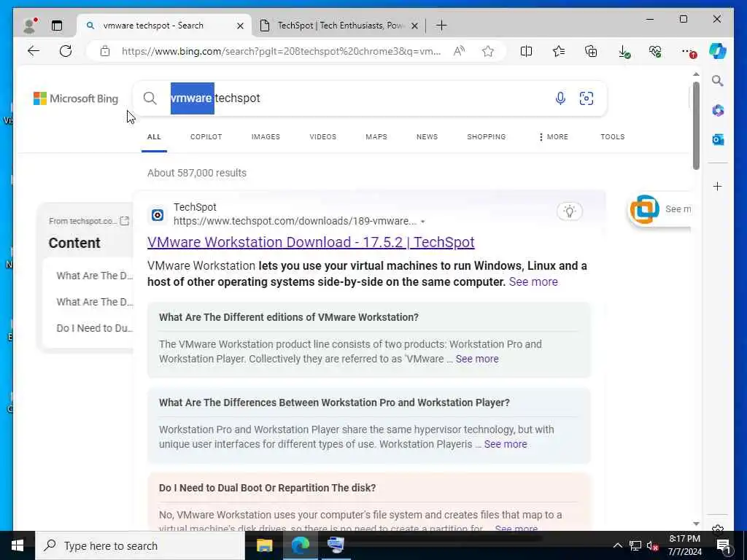This screenshot has width=747, height=560.
Task: Click the browser address bar URL
Action: coord(281,51)
